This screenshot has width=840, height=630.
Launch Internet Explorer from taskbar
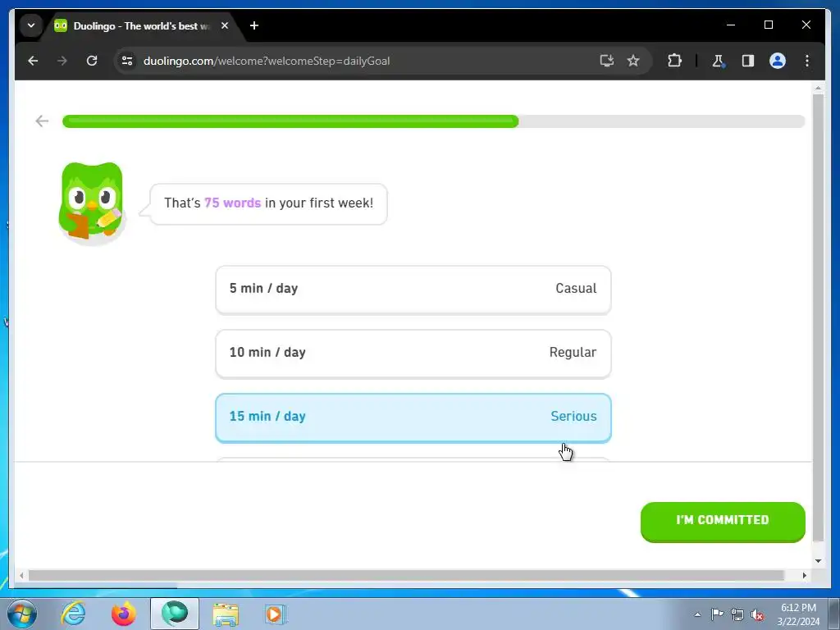tap(73, 614)
